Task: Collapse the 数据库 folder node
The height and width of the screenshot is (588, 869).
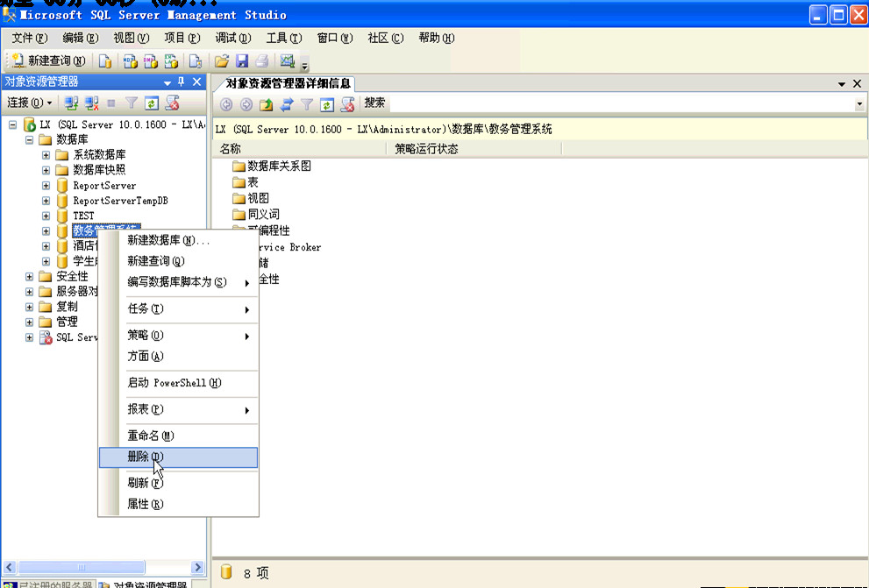Action: (x=29, y=139)
